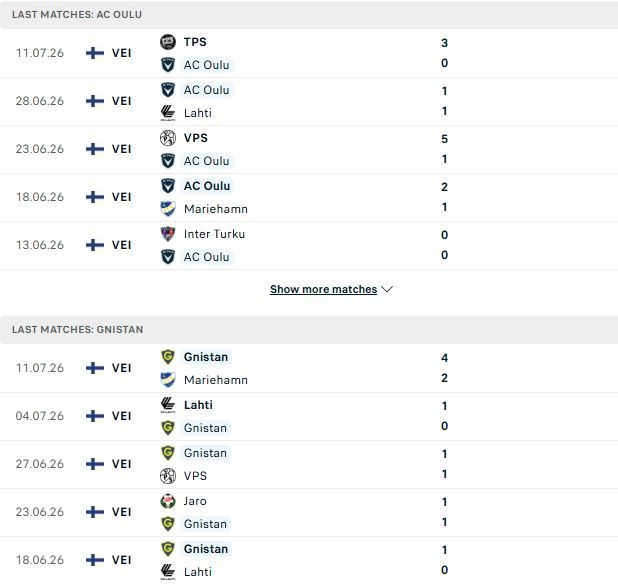Open the 5-1 VPS vs AC Oulu result

[444, 149]
